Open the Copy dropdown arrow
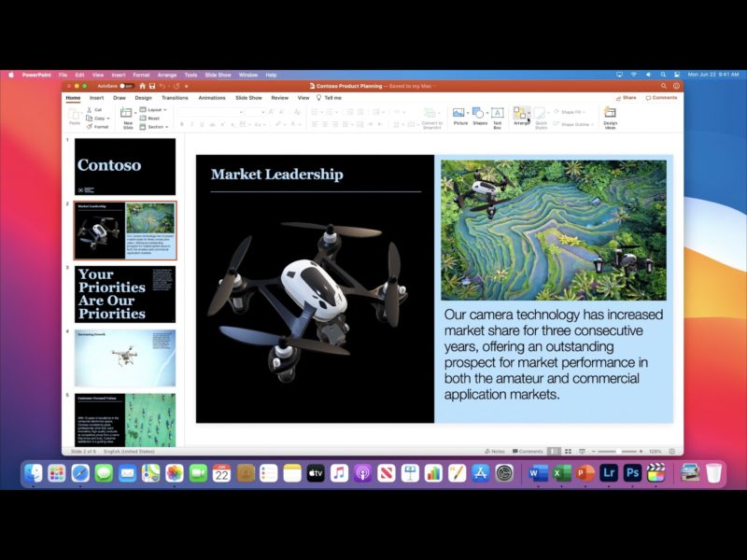Viewport: 747px width, 560px height. (108, 119)
